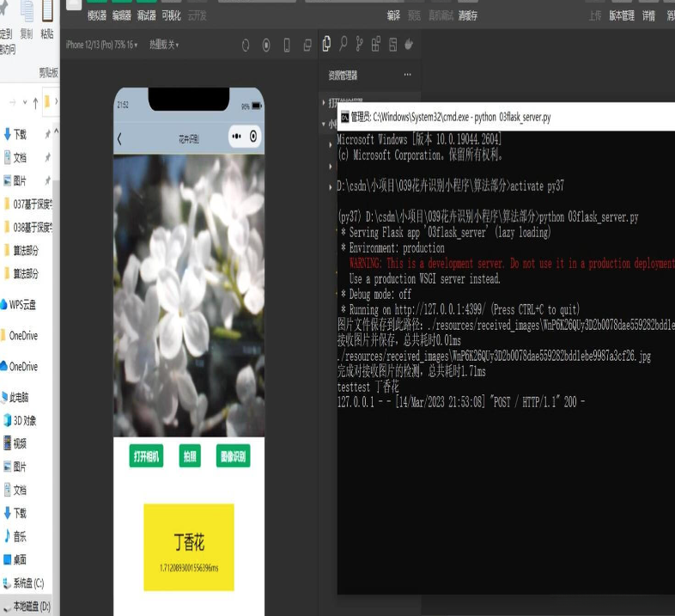
Task: Open iPhone 12/13 (Pro) device dropdown
Action: point(101,45)
